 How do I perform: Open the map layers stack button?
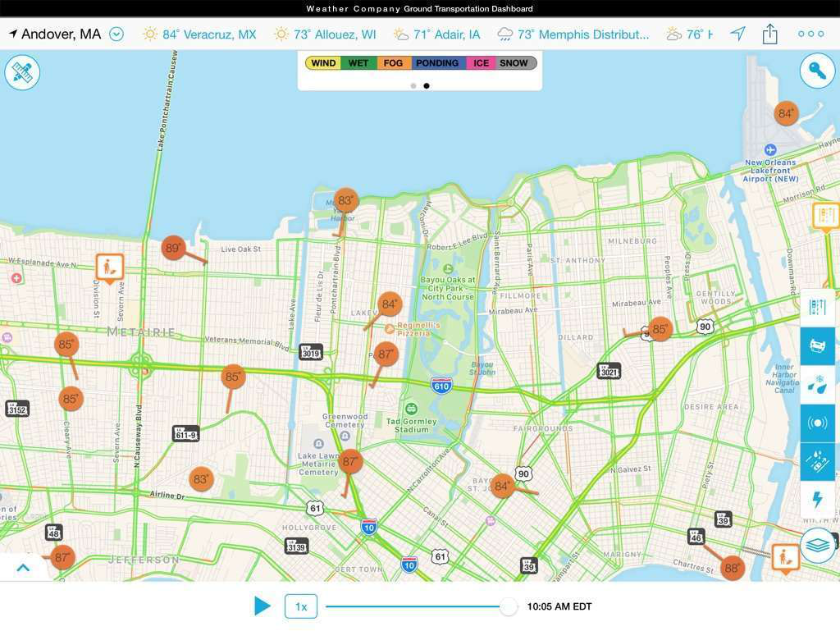pos(817,545)
